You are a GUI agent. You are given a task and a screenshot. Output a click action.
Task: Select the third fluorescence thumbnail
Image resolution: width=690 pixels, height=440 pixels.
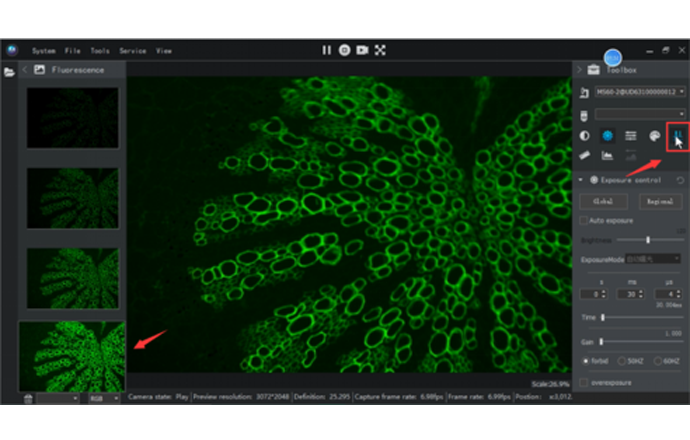pyautogui.click(x=73, y=278)
